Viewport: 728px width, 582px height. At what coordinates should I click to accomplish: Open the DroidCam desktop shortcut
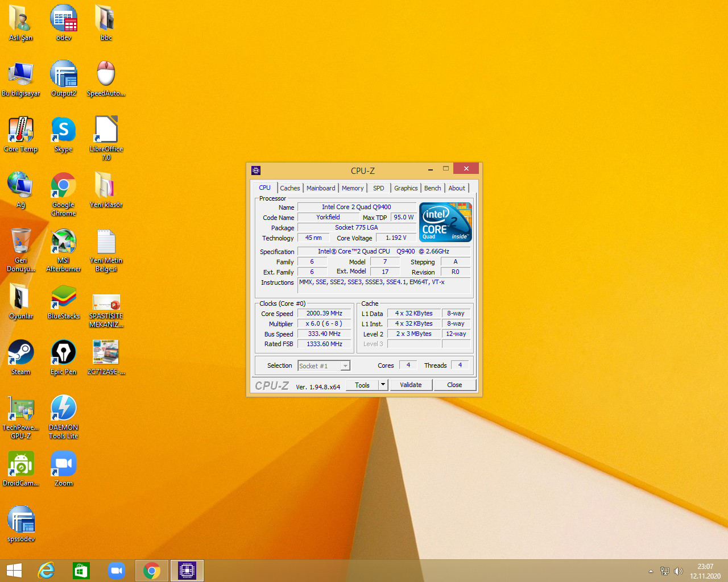21,464
